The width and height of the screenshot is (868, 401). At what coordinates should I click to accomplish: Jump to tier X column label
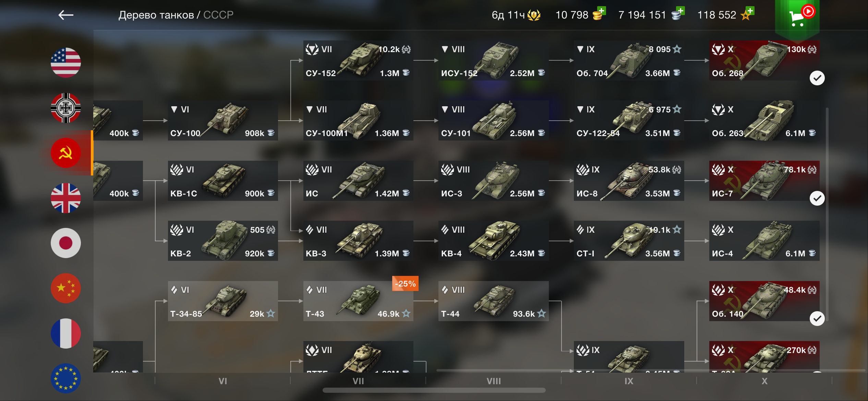[764, 381]
